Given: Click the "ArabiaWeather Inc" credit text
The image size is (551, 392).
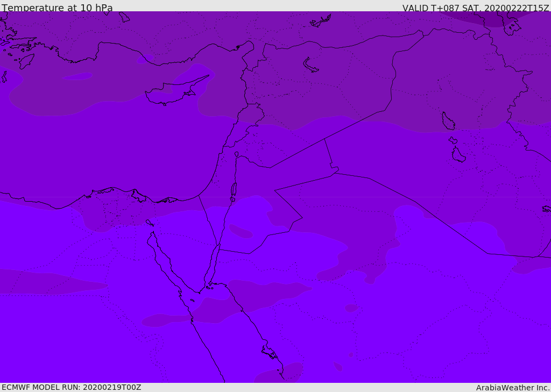Looking at the screenshot, I should click(512, 388).
